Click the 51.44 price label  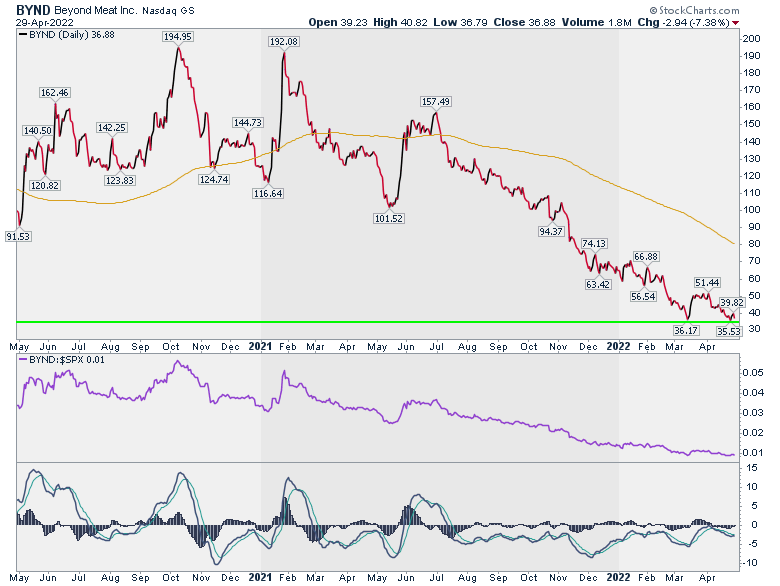pyautogui.click(x=707, y=283)
